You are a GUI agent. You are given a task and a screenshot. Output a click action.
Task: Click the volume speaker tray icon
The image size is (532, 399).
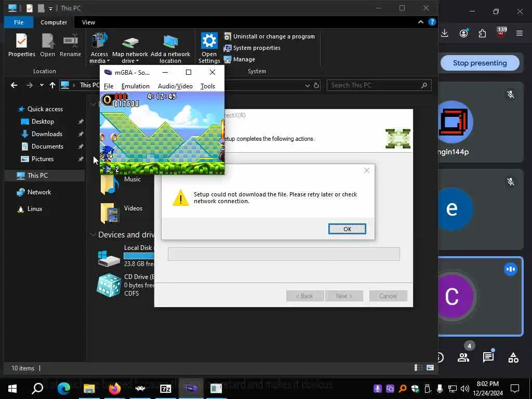465,389
